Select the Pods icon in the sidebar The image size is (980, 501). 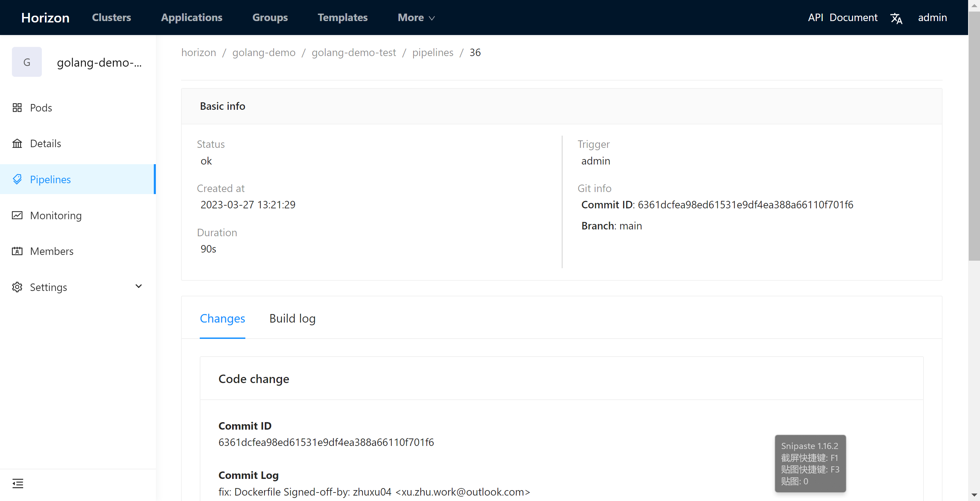tap(17, 107)
